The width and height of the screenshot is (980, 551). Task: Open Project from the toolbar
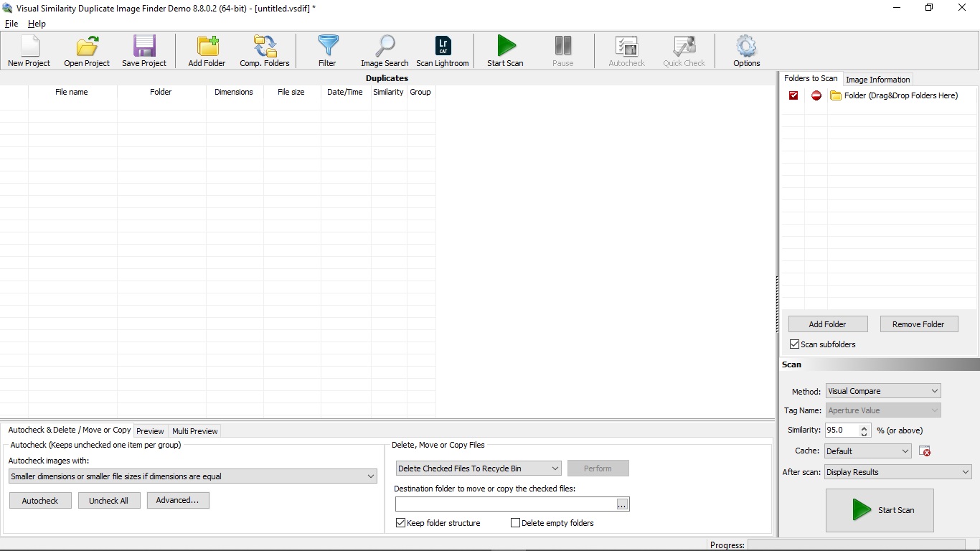87,46
